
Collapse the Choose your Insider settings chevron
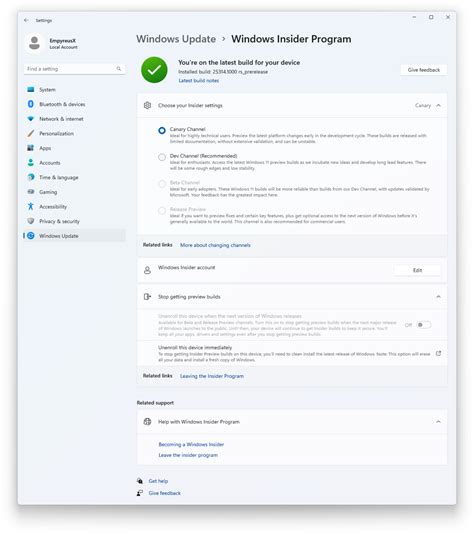point(439,105)
